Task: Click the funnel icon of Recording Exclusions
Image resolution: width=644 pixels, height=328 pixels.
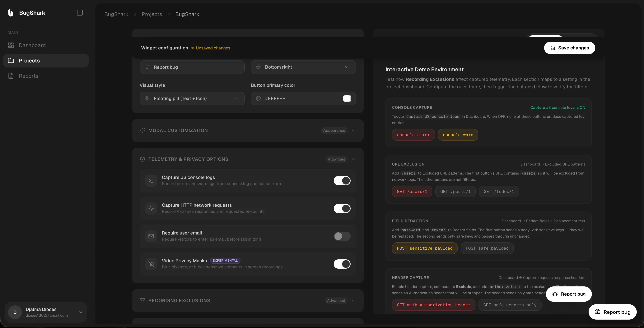Action: pyautogui.click(x=142, y=301)
